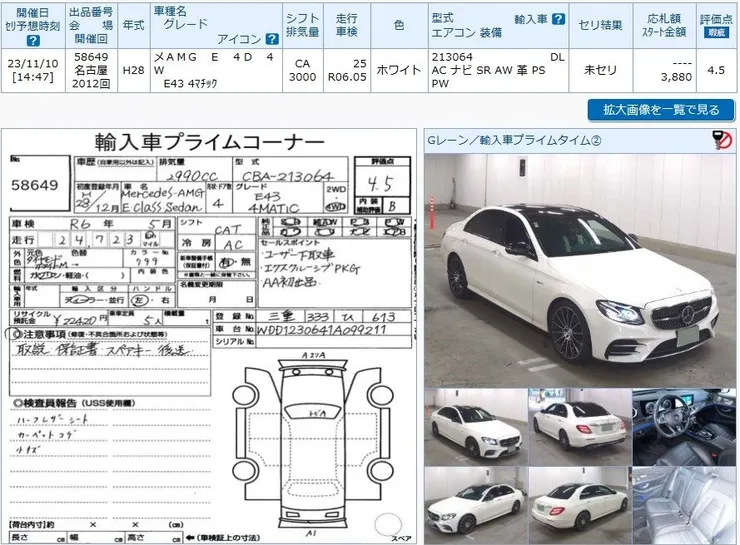Click 2012回 session number
740x545 pixels.
pos(91,84)
